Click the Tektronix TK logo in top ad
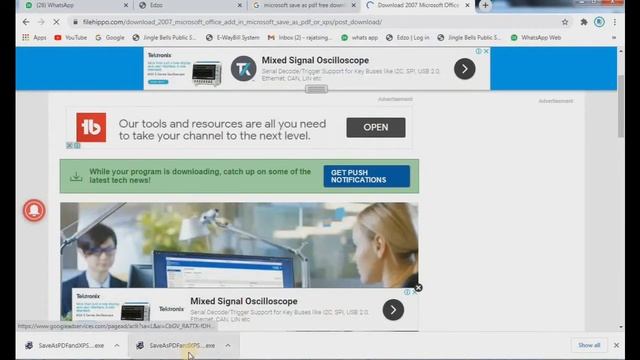This screenshot has width=640, height=360. click(x=244, y=69)
